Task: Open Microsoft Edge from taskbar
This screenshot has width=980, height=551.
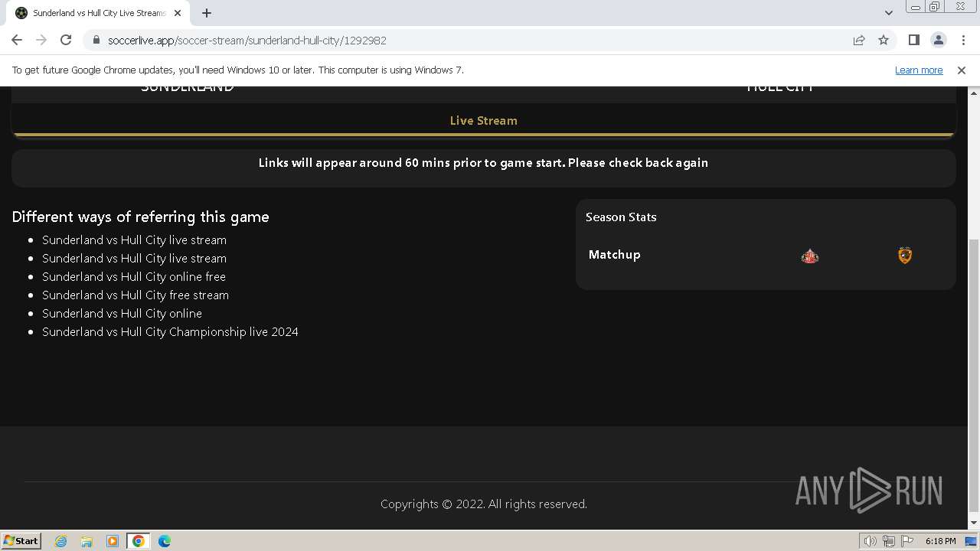Action: tap(165, 541)
